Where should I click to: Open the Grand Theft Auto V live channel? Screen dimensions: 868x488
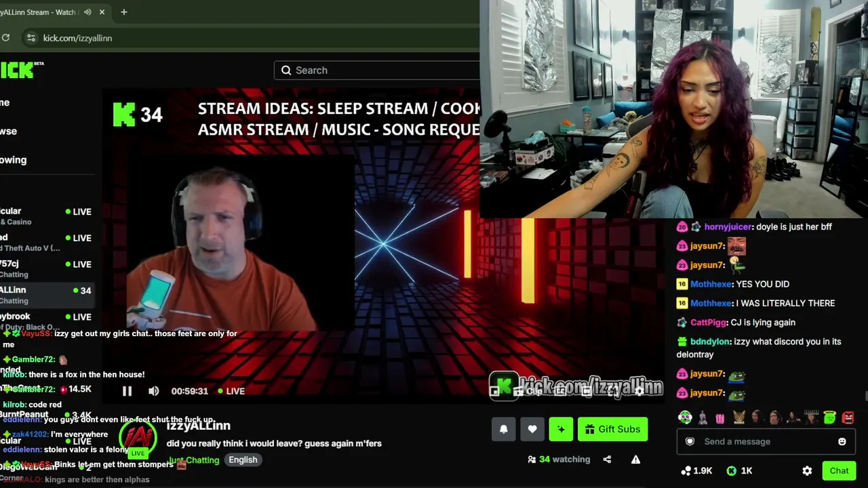[46, 242]
